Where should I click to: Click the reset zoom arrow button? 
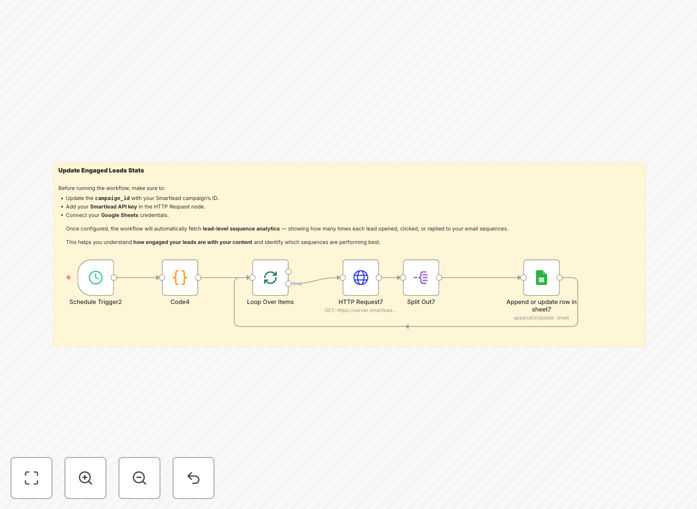click(193, 478)
